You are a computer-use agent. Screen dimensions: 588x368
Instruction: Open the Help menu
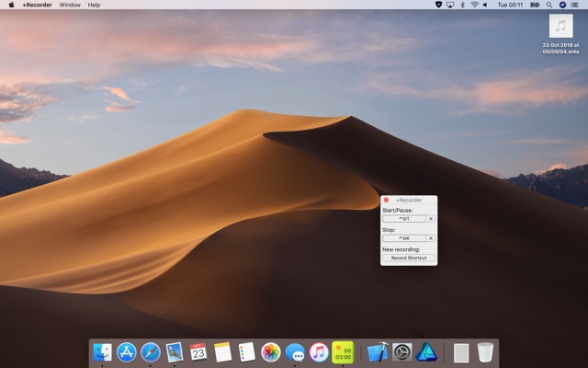94,5
